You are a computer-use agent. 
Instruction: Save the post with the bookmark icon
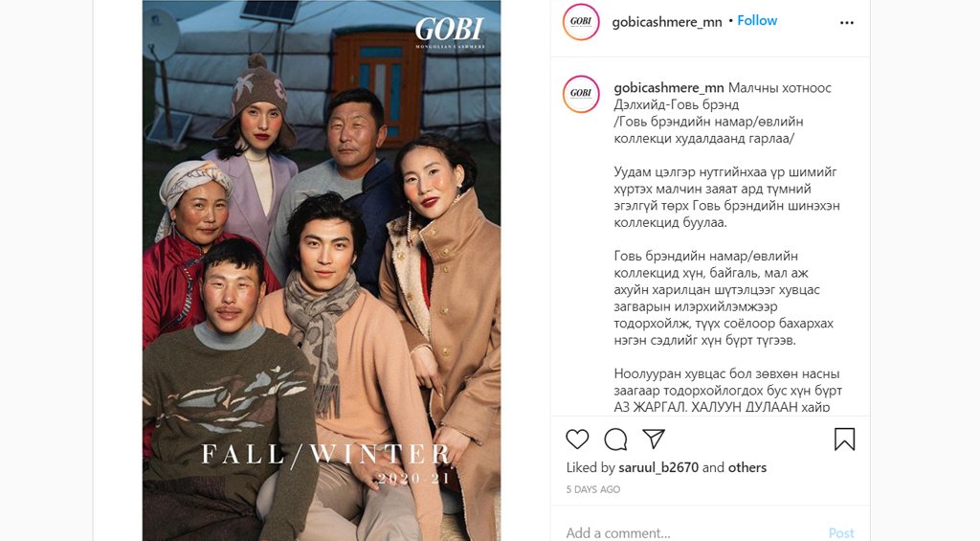click(844, 440)
